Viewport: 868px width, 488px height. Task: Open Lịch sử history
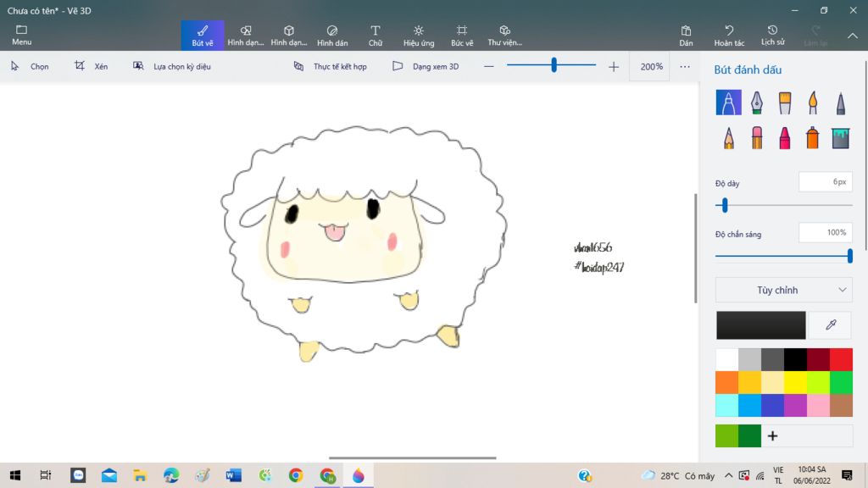(x=772, y=36)
